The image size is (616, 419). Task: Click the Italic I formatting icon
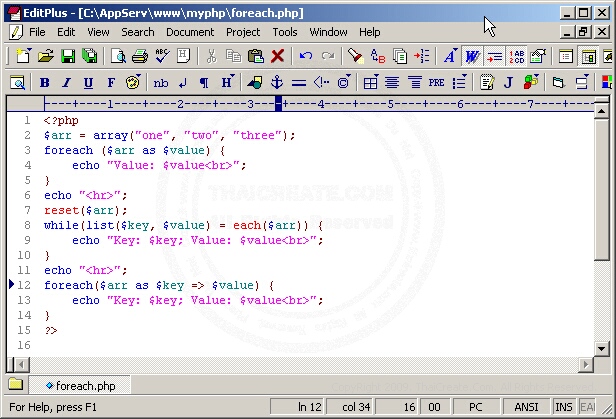point(65,82)
